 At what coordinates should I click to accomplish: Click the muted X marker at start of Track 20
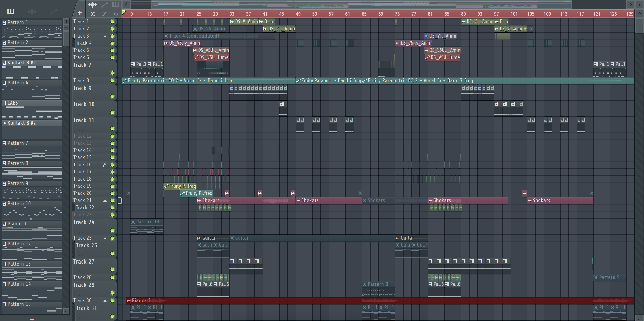pyautogui.click(x=128, y=193)
